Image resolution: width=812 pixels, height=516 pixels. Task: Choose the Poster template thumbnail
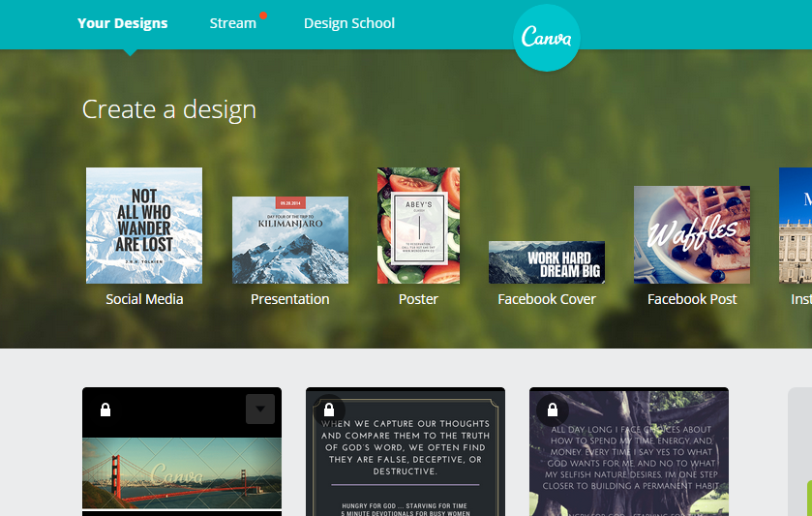(418, 226)
